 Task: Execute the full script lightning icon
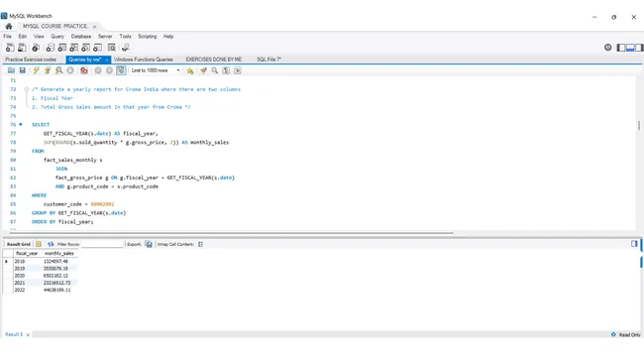[x=36, y=70]
